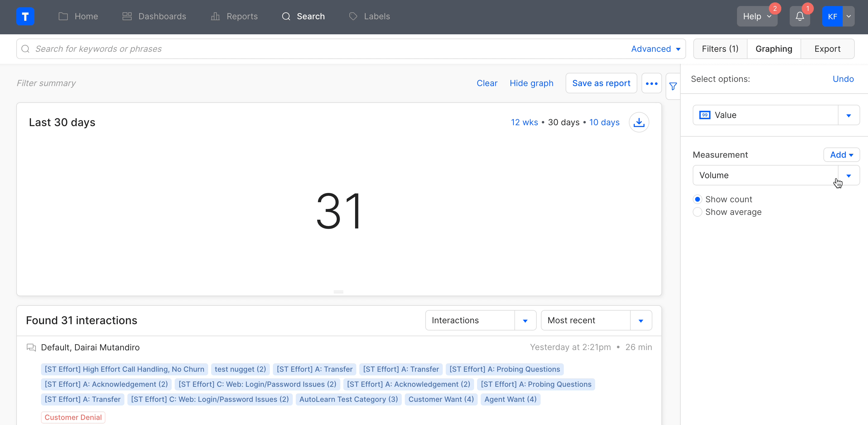This screenshot has height=425, width=868.
Task: Expand the Volume measurement dropdown
Action: point(848,175)
